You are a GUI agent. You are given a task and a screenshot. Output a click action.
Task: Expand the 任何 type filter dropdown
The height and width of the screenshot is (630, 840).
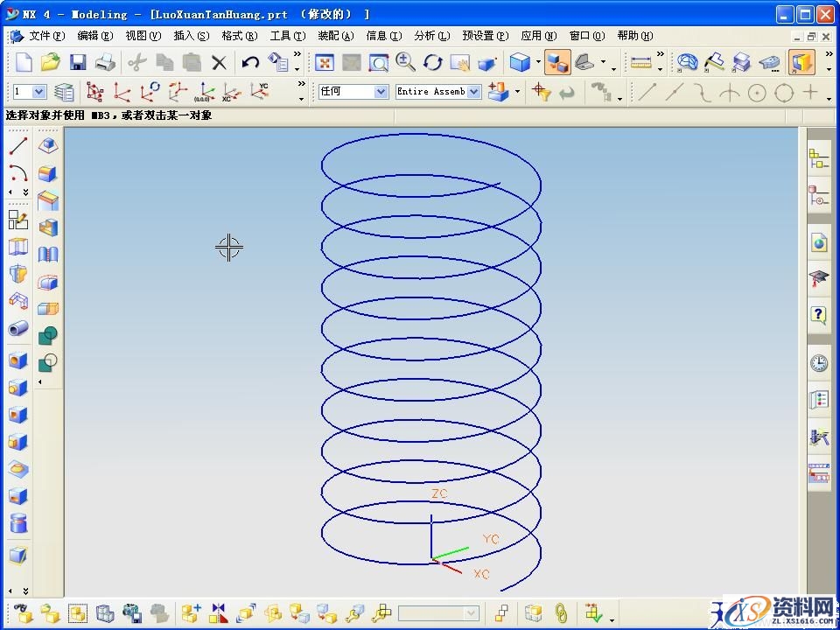coord(381,92)
